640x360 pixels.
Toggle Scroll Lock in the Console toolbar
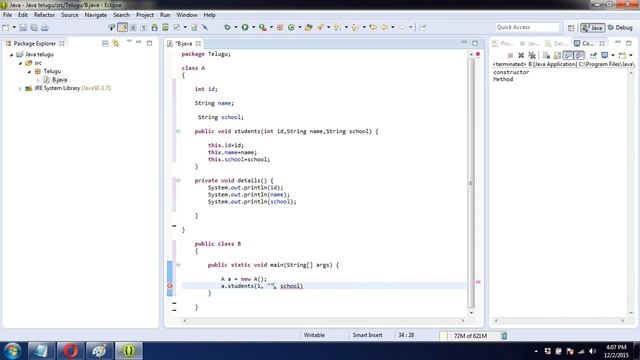(x=557, y=55)
